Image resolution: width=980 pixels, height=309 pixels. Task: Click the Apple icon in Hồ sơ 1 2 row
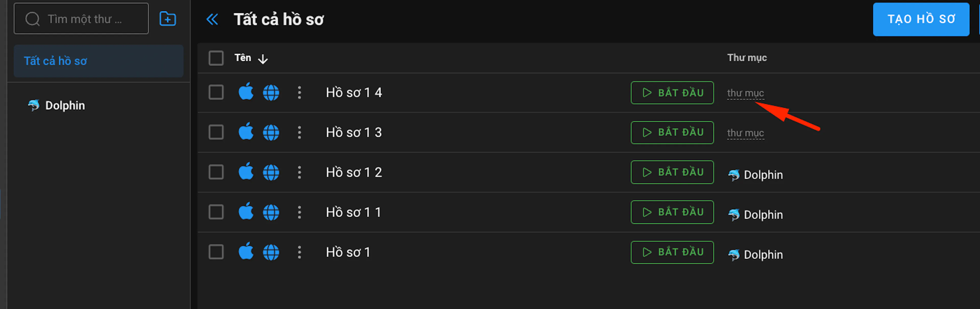[x=246, y=171]
